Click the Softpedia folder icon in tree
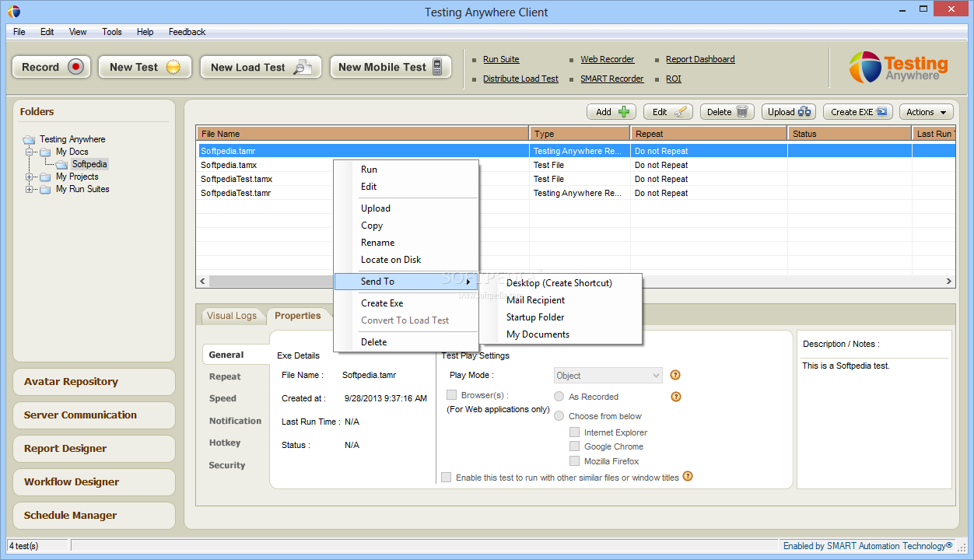974x560 pixels. point(61,164)
